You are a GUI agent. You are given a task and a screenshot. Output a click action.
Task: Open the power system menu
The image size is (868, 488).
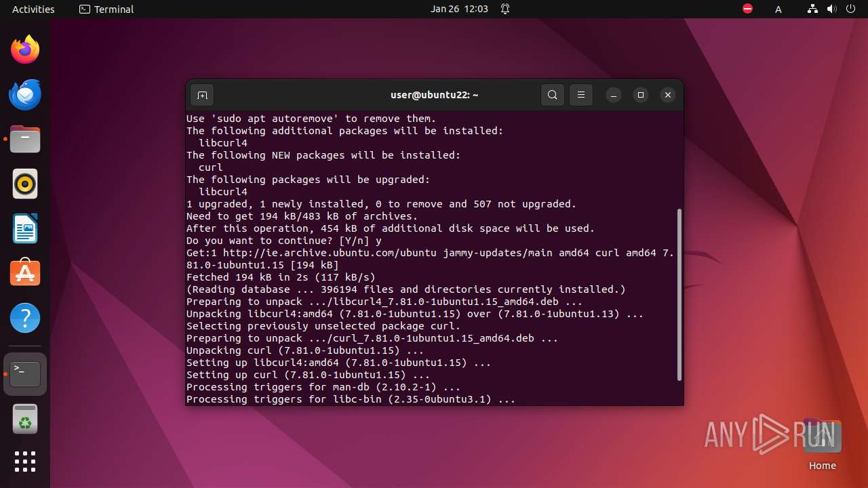click(850, 9)
